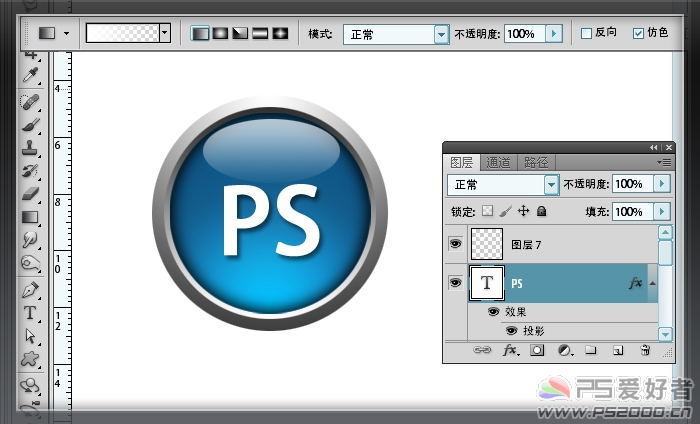Enable the 反向 checkbox
The height and width of the screenshot is (424, 700).
coord(586,33)
